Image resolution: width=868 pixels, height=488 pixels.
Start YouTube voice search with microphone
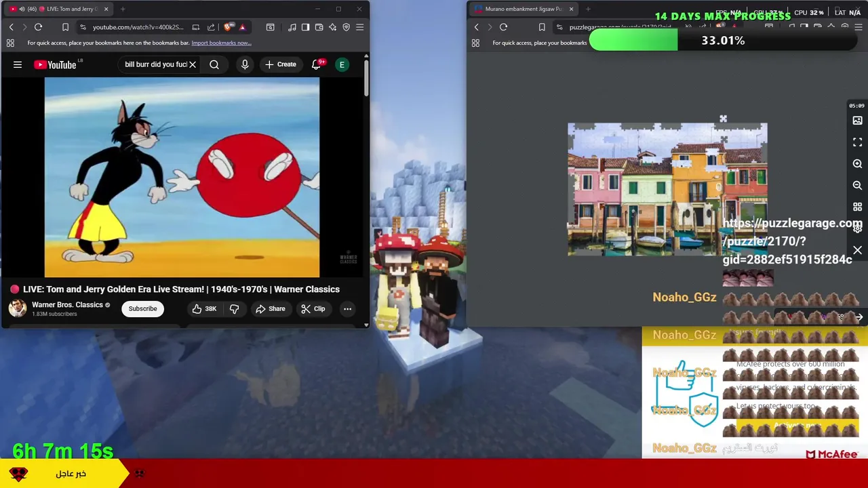tap(245, 64)
